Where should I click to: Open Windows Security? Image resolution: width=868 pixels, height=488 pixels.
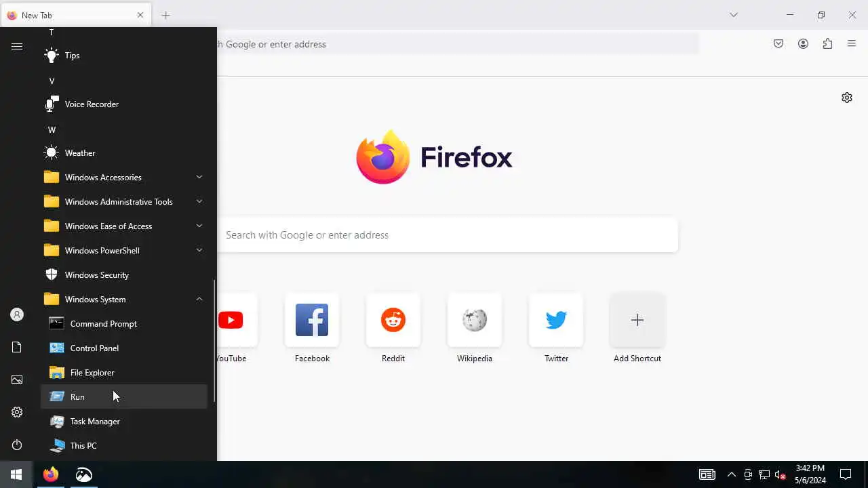[124, 275]
